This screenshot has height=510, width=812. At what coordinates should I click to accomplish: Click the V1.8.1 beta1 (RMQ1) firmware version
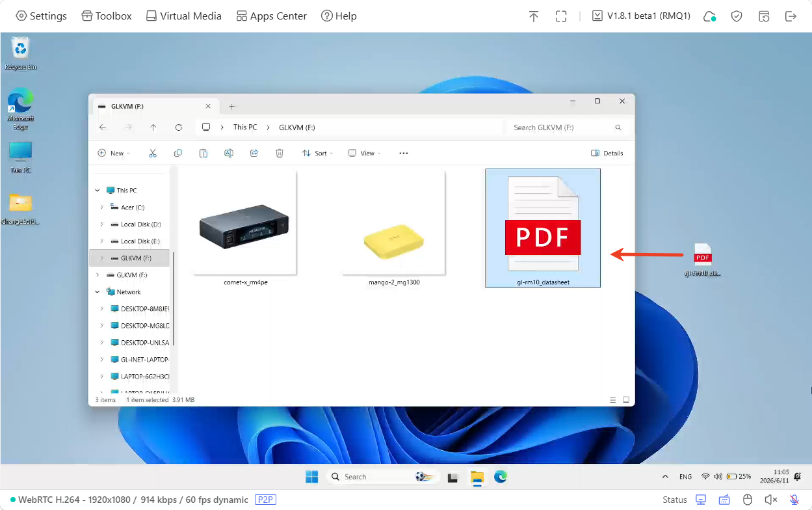(641, 16)
